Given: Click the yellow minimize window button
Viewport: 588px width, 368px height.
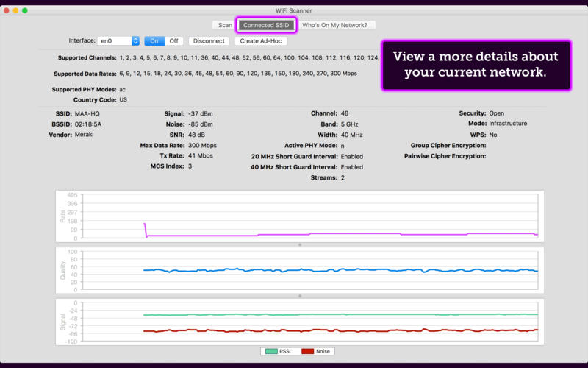Looking at the screenshot, I should (16, 11).
